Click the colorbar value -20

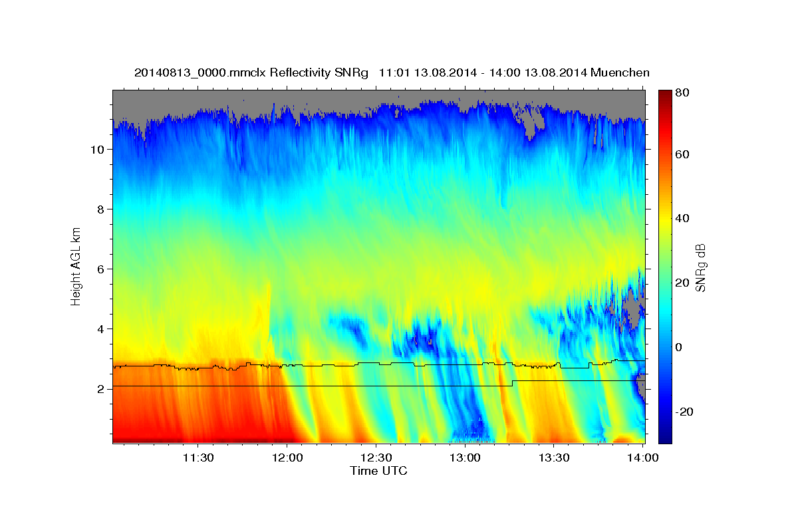point(685,412)
